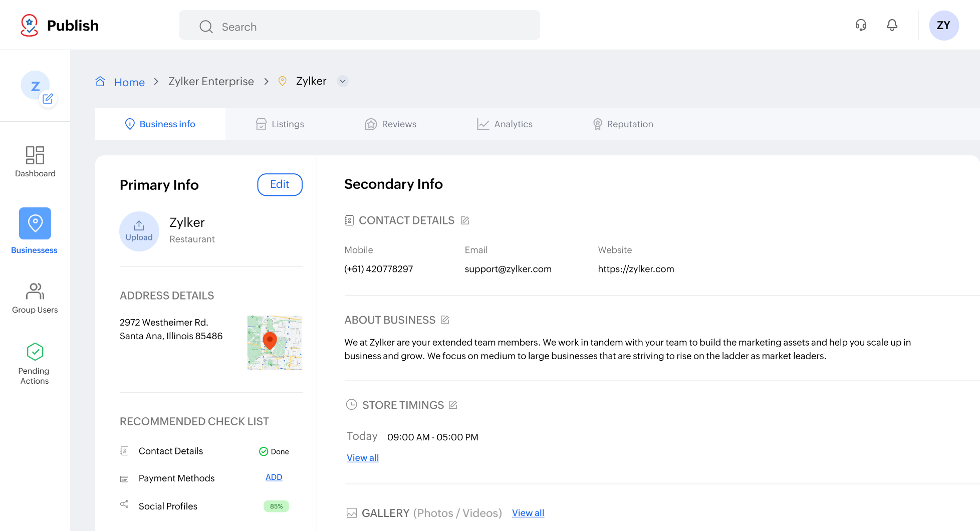This screenshot has height=531, width=980.
Task: Click the 85% Social Profiles progress badge
Action: (276, 506)
